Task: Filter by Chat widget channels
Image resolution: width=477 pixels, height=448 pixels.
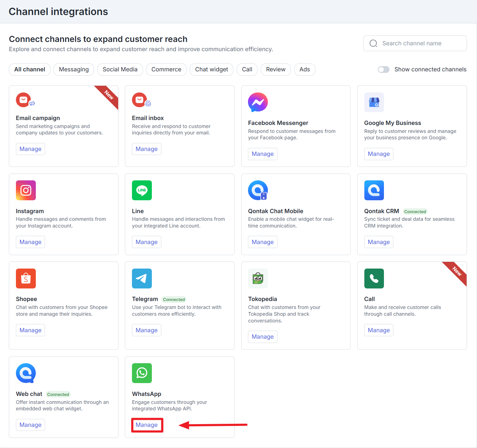Action: point(212,70)
